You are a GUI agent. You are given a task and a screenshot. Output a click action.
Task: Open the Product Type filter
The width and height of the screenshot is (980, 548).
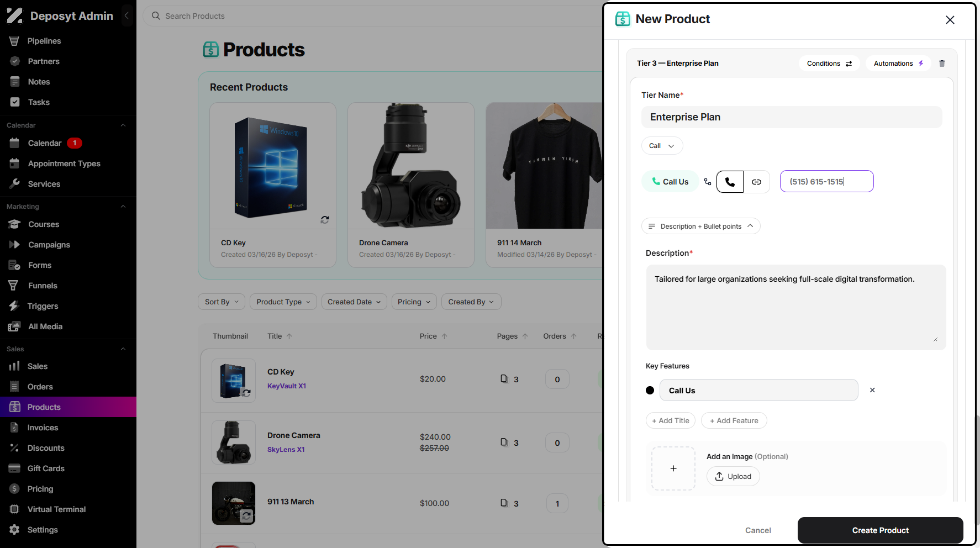click(x=283, y=302)
